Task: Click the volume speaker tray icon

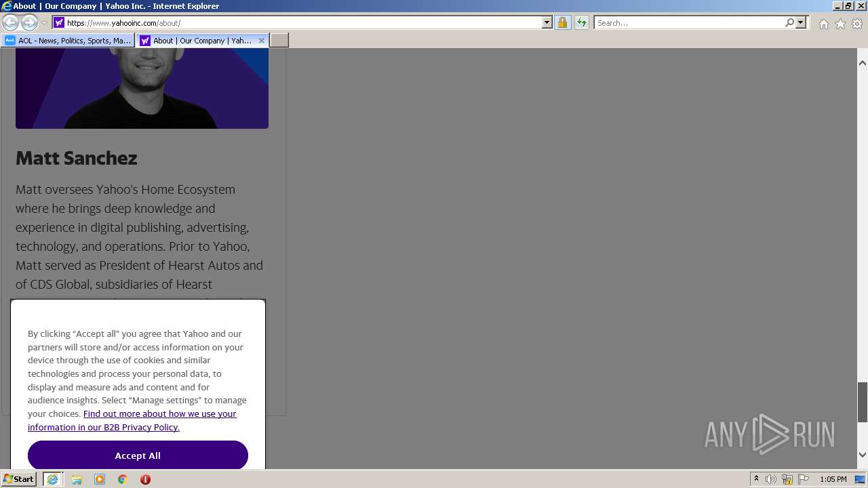Action: pyautogui.click(x=771, y=479)
